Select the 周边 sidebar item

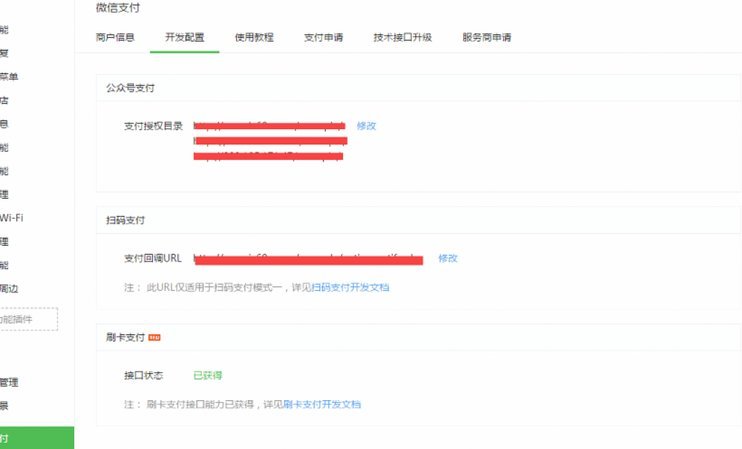[9, 289]
